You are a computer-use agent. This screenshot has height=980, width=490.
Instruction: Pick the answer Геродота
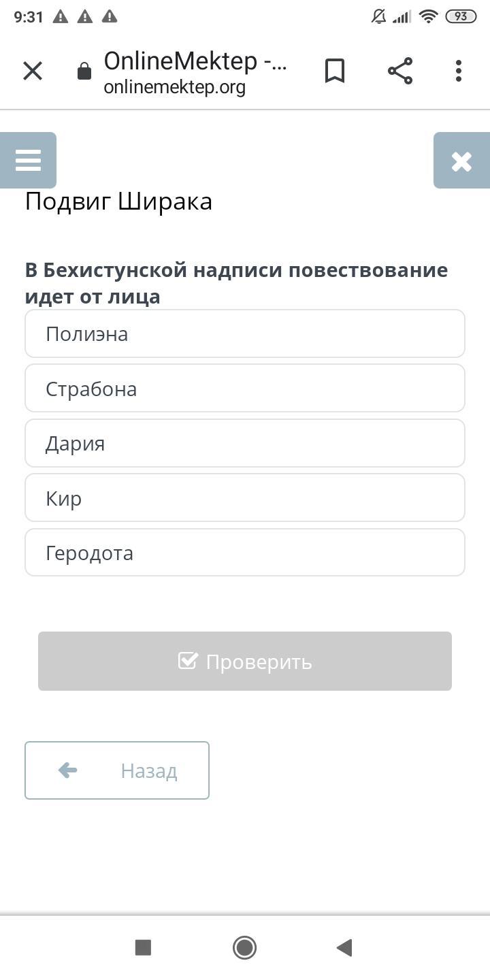click(245, 553)
